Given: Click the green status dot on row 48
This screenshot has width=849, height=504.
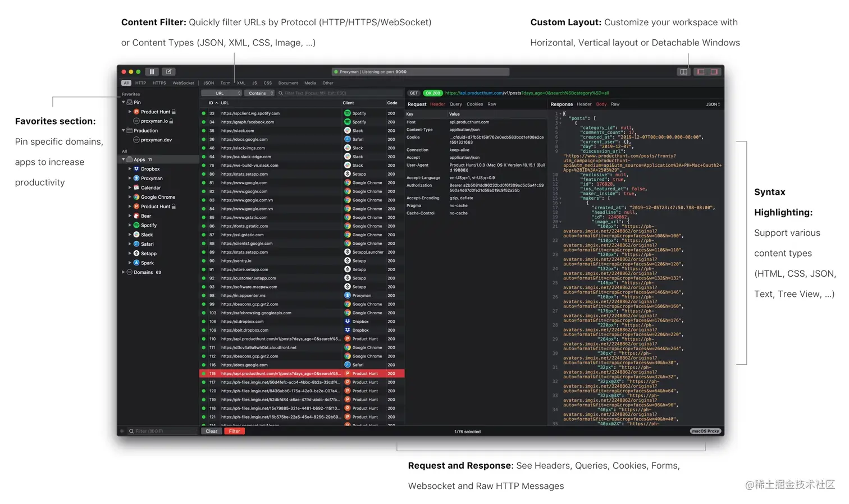Looking at the screenshot, I should pos(204,148).
